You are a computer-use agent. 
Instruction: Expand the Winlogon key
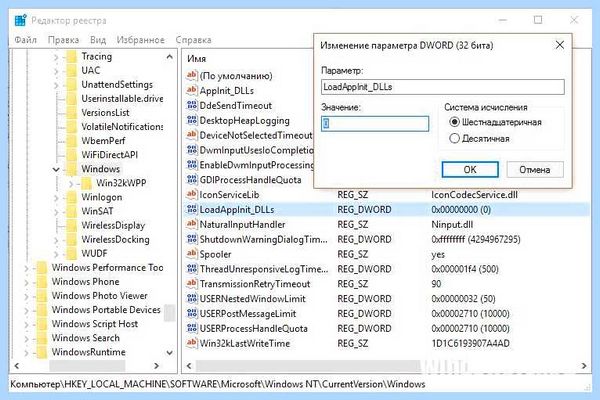click(x=56, y=198)
